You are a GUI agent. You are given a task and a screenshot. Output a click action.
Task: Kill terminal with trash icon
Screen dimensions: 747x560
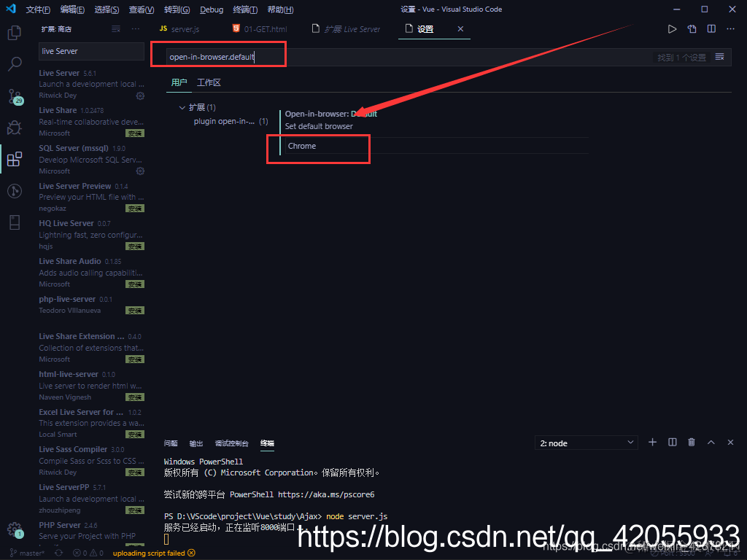coord(692,443)
